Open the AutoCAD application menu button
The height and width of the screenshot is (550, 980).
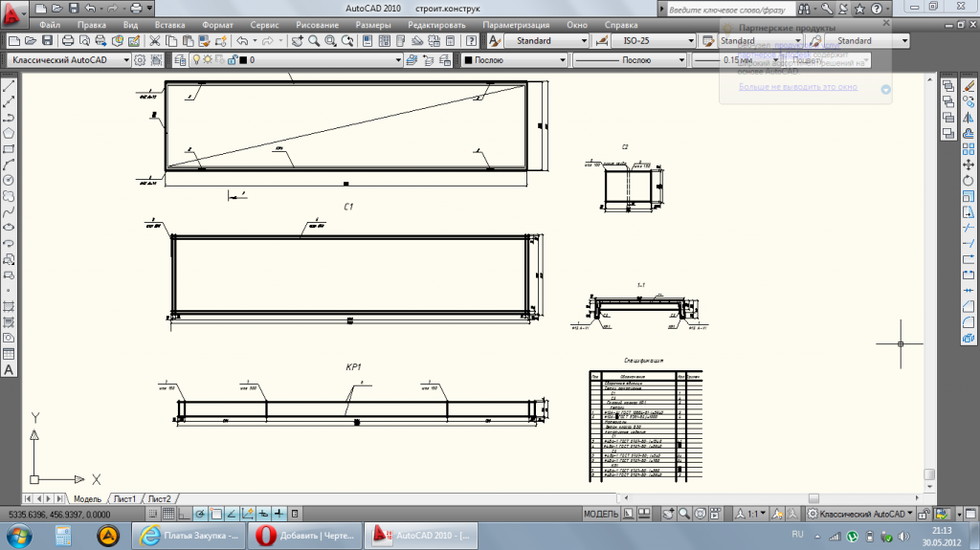point(13,13)
